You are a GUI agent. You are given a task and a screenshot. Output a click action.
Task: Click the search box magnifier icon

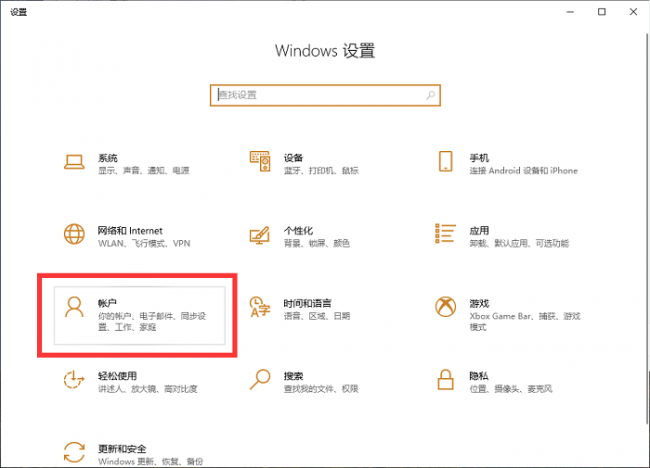point(431,95)
